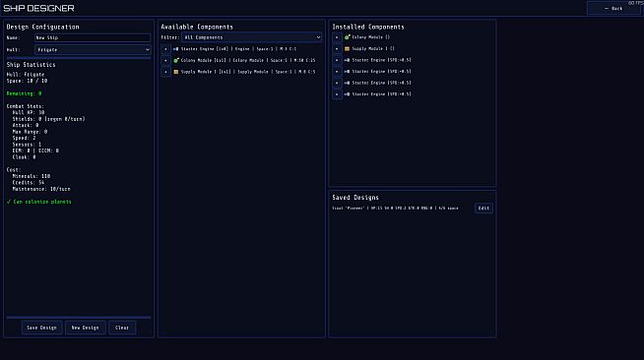Click the green Colony Module icon in available list
The width and height of the screenshot is (644, 360).
click(x=176, y=60)
